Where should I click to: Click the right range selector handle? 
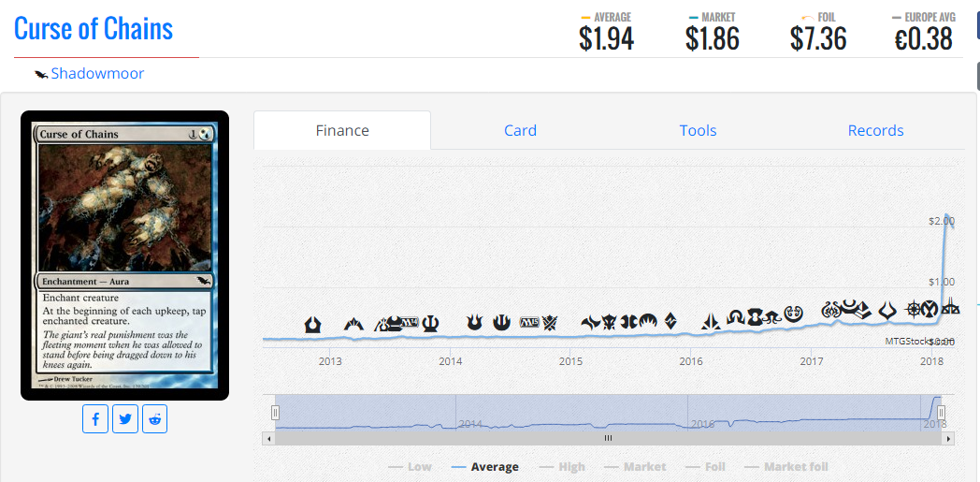pos(941,413)
